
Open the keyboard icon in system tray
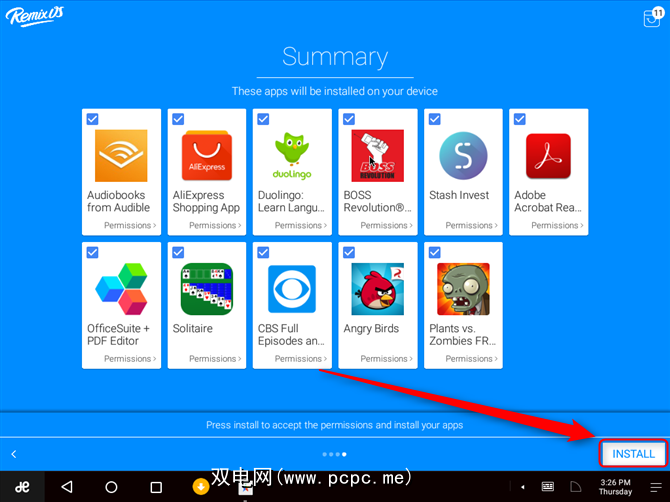(547, 486)
